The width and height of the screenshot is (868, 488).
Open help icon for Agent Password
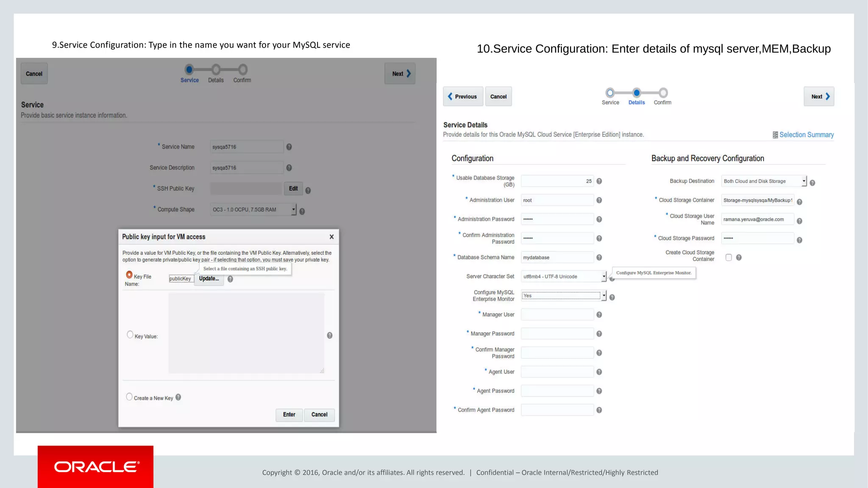pos(599,391)
